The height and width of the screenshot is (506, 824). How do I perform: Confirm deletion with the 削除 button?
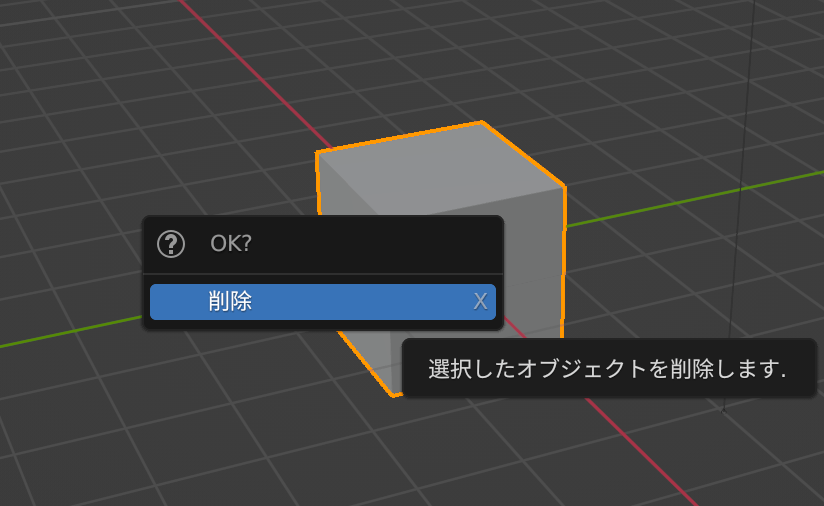323,302
